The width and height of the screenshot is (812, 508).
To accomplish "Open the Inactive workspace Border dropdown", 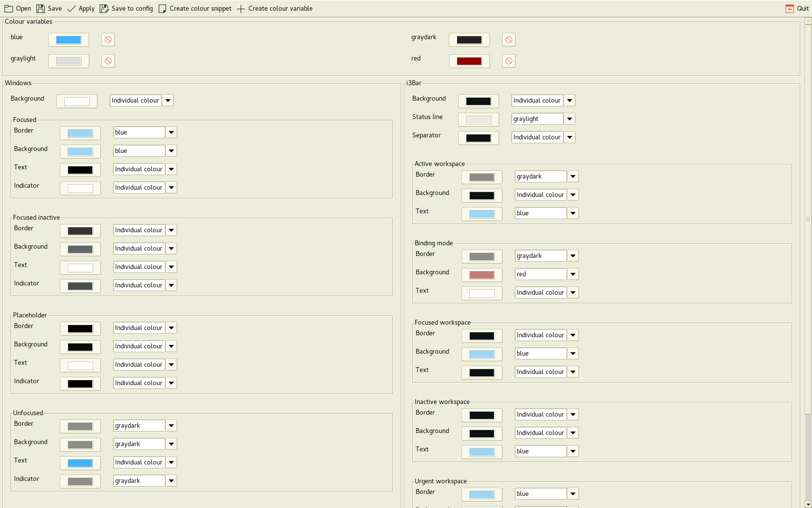I will [573, 415].
